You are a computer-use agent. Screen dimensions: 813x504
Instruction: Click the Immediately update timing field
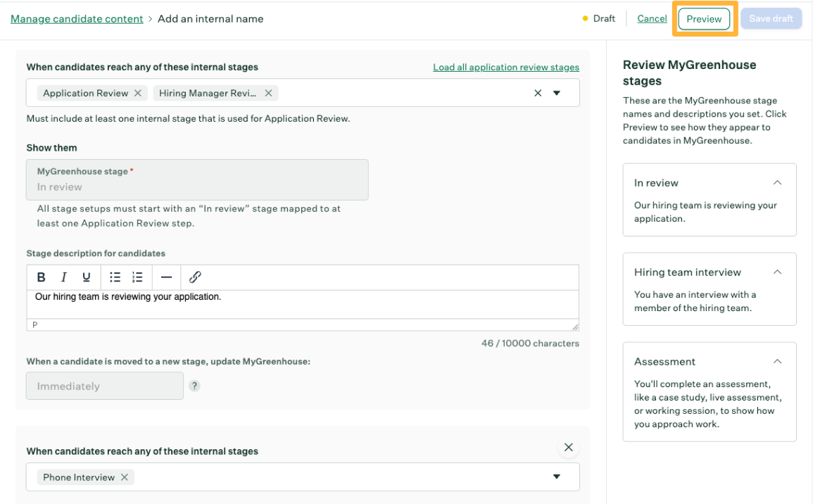[105, 386]
